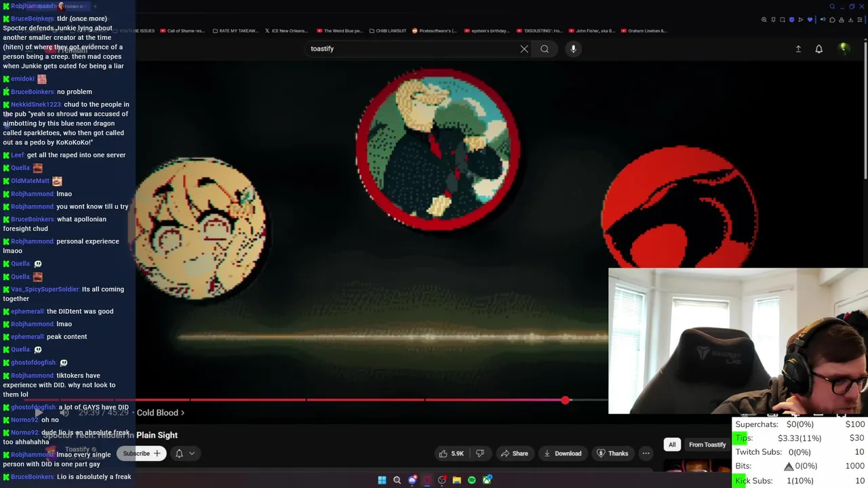Click chat username 'Vas_SpicySuperSoldier'
Screen dimensions: 868x488
point(45,289)
